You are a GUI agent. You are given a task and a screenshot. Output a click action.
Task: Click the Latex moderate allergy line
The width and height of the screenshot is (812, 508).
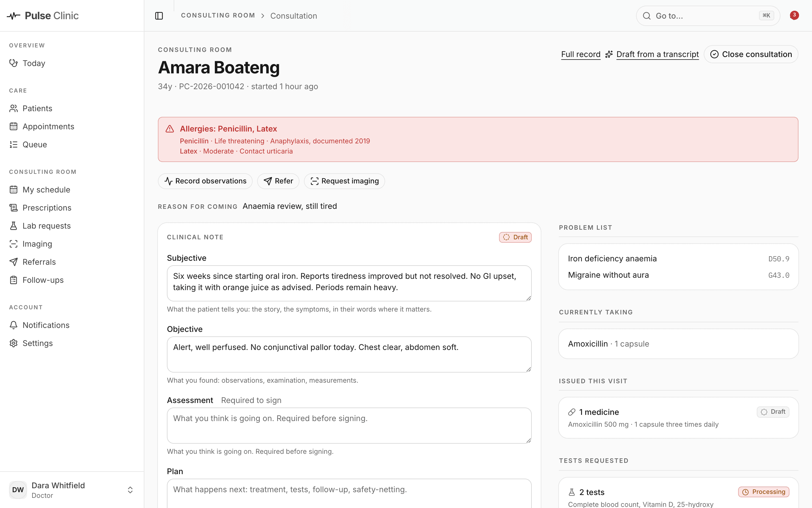(236, 151)
